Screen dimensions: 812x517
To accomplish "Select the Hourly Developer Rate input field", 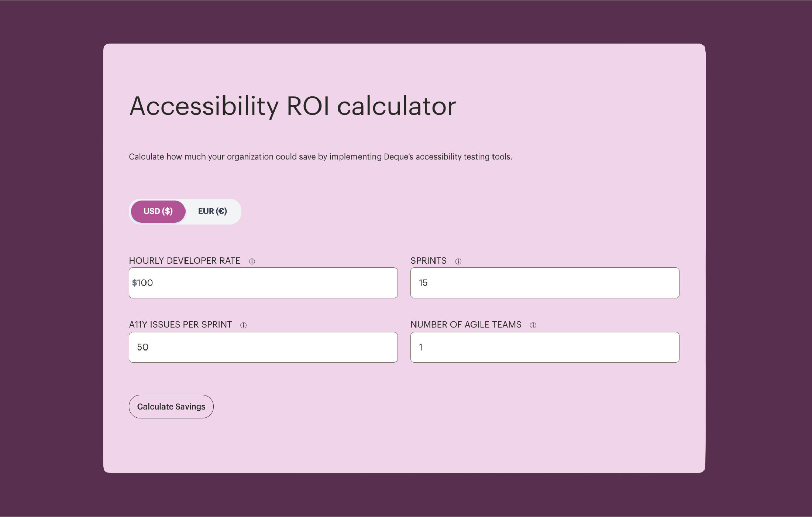I will pos(263,283).
